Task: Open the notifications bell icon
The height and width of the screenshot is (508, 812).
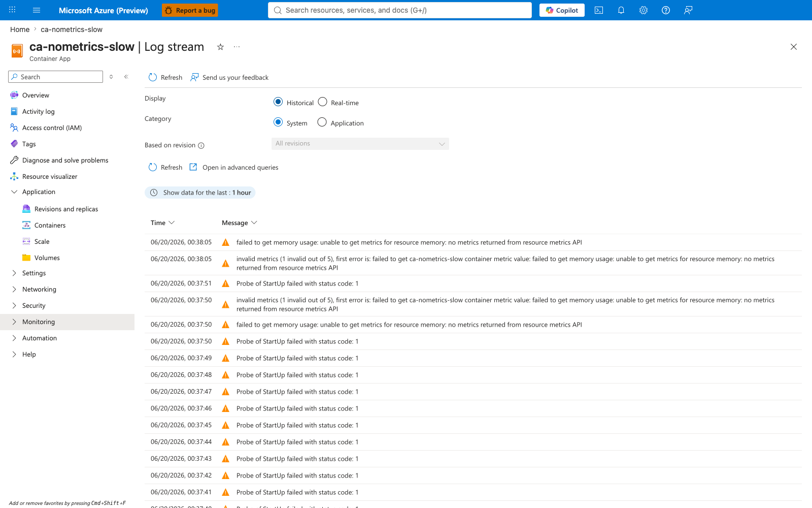Action: click(621, 10)
